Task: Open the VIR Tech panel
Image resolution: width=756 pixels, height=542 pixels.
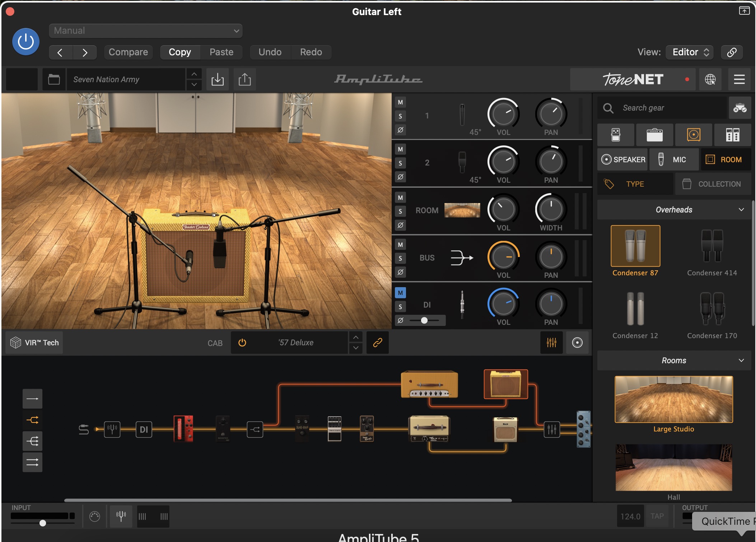Action: [x=34, y=343]
